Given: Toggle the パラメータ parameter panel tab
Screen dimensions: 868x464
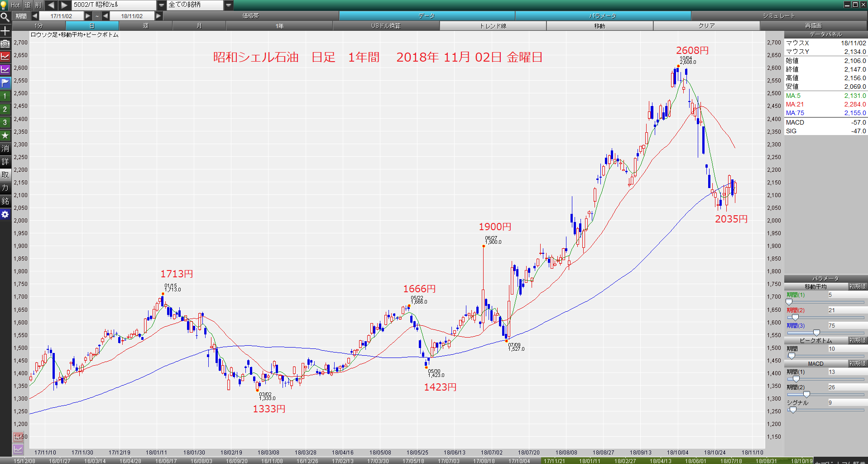Looking at the screenshot, I should pyautogui.click(x=603, y=16).
